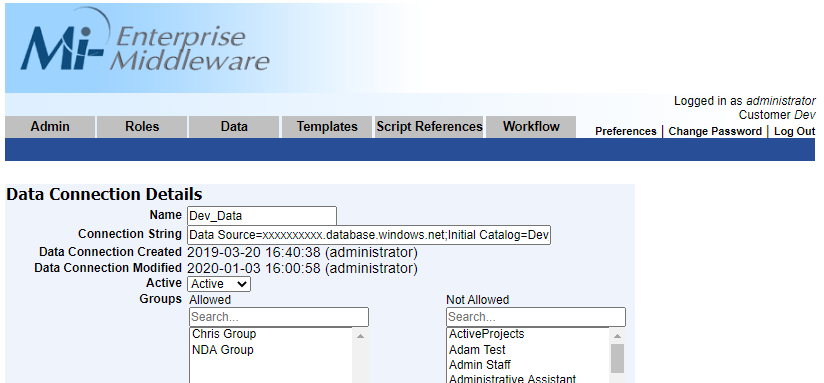Switch to the Data tab
Image resolution: width=824 pixels, height=383 pixels.
234,127
